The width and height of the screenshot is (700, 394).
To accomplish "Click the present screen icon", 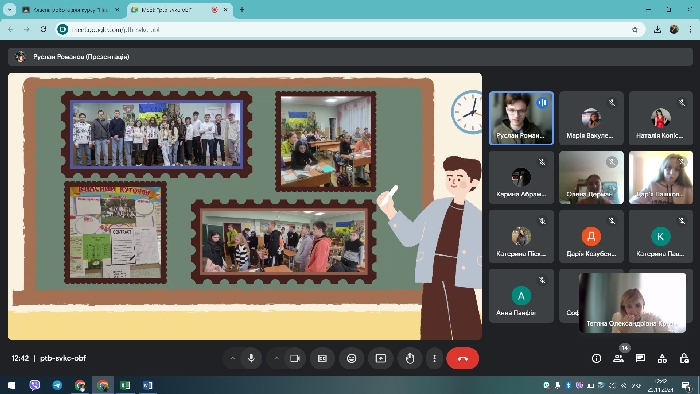I will [381, 358].
